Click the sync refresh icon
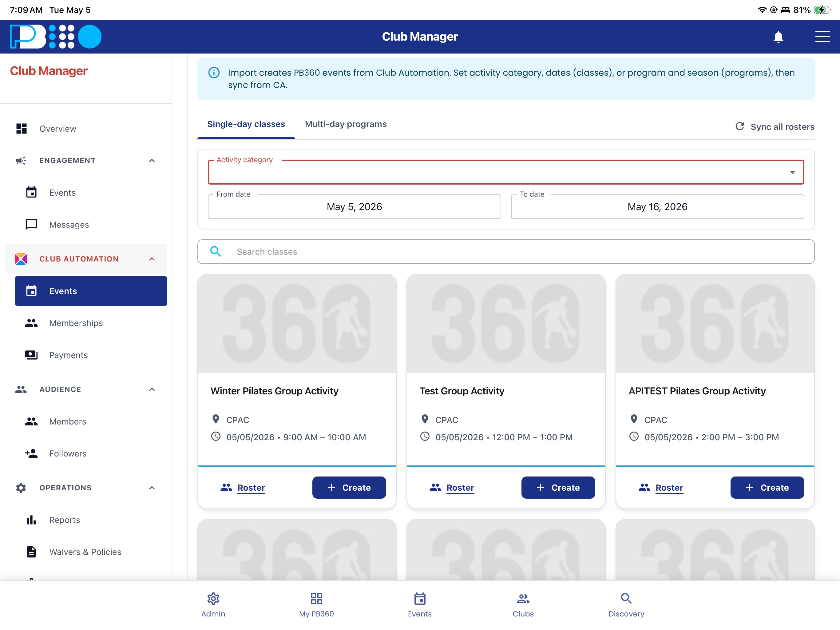 (739, 126)
